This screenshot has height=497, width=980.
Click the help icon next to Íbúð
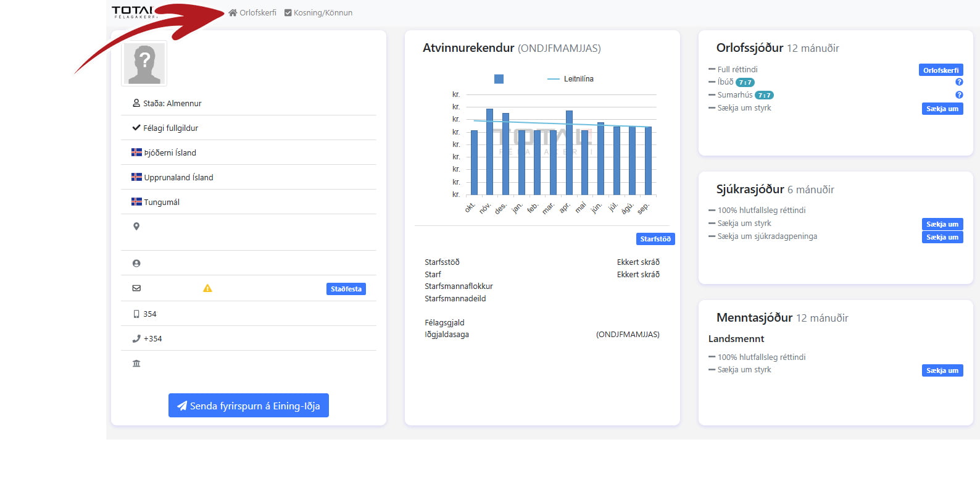coord(959,82)
